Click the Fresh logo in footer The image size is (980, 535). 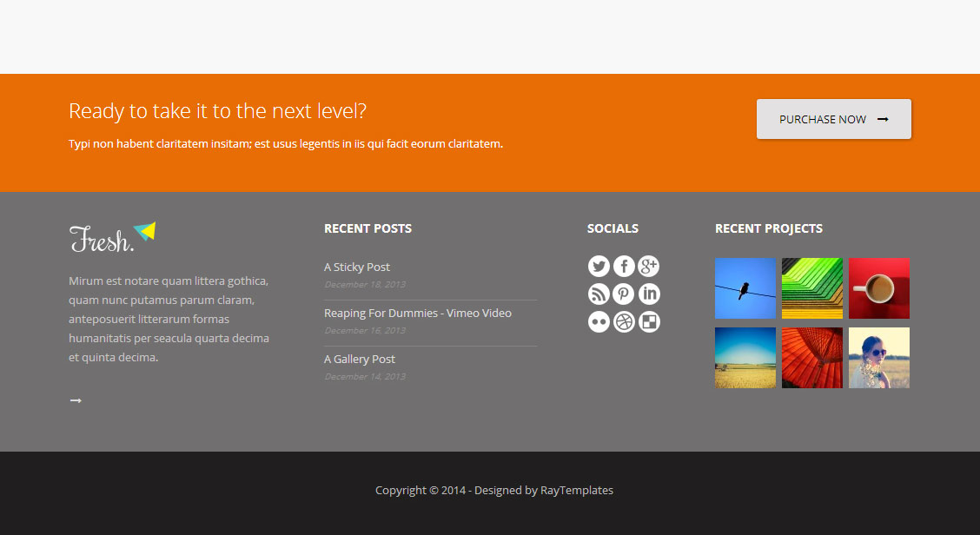(112, 237)
